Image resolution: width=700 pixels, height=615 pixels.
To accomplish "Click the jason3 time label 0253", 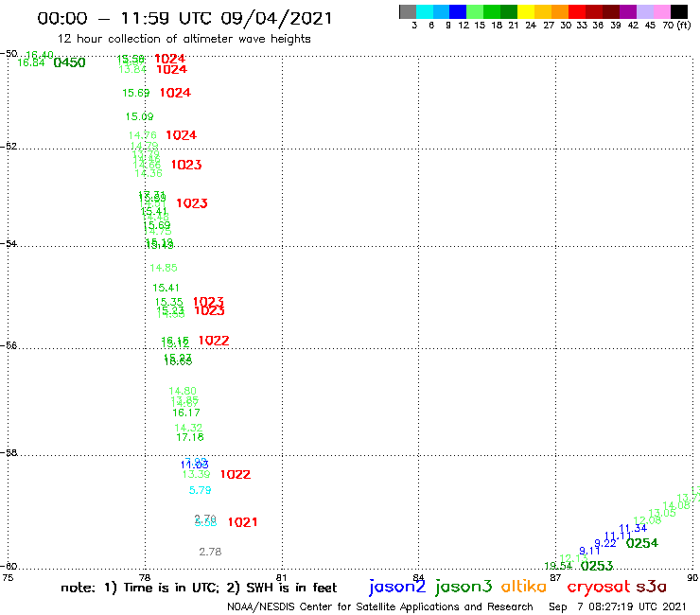I will (597, 566).
